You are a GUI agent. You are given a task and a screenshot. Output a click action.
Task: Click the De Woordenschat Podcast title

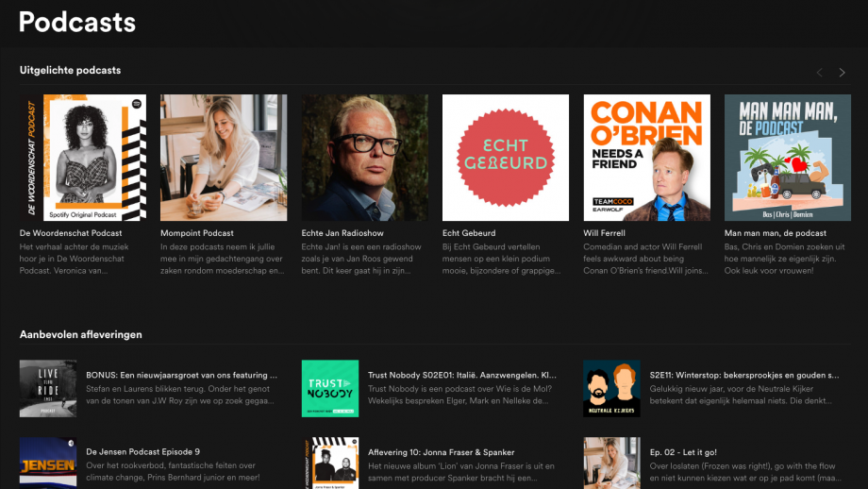click(x=71, y=233)
